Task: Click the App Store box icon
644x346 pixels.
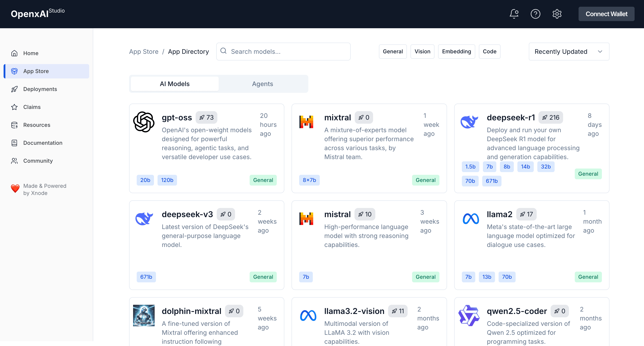Action: pos(15,71)
